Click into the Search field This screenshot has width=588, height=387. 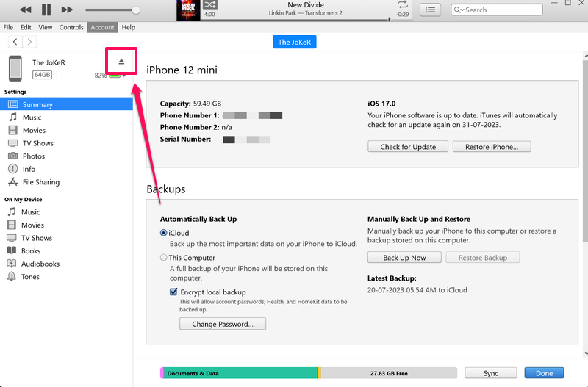[x=497, y=10]
